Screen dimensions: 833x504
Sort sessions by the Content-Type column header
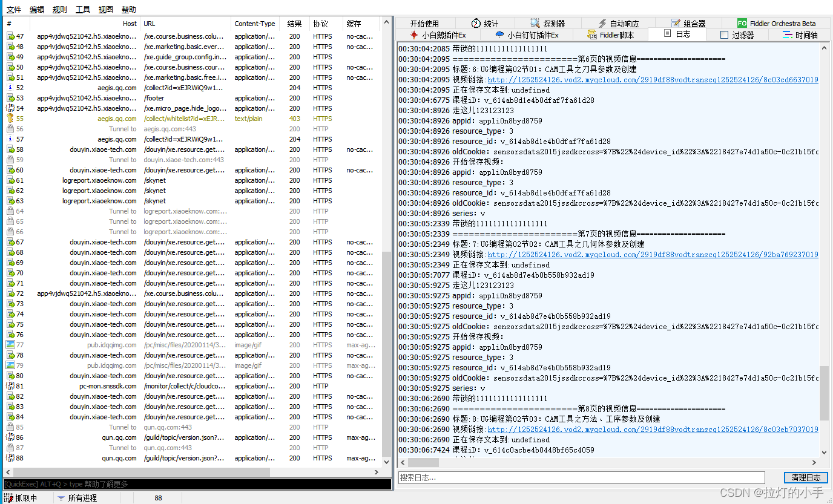(255, 24)
